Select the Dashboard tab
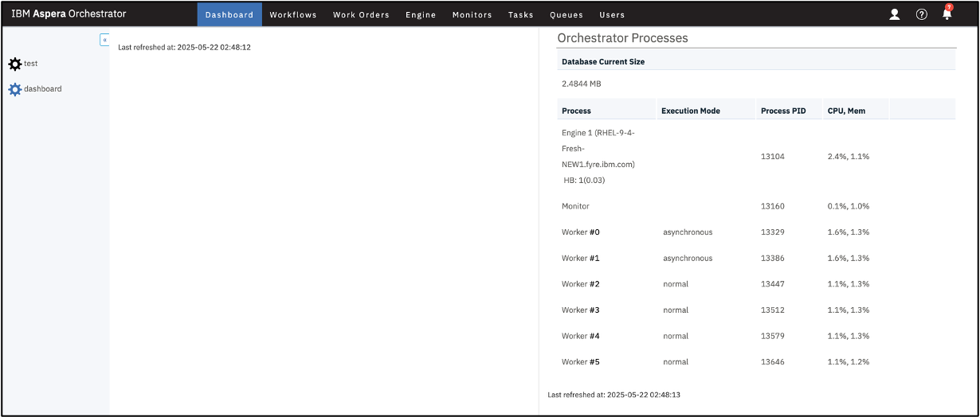980x417 pixels. (229, 14)
